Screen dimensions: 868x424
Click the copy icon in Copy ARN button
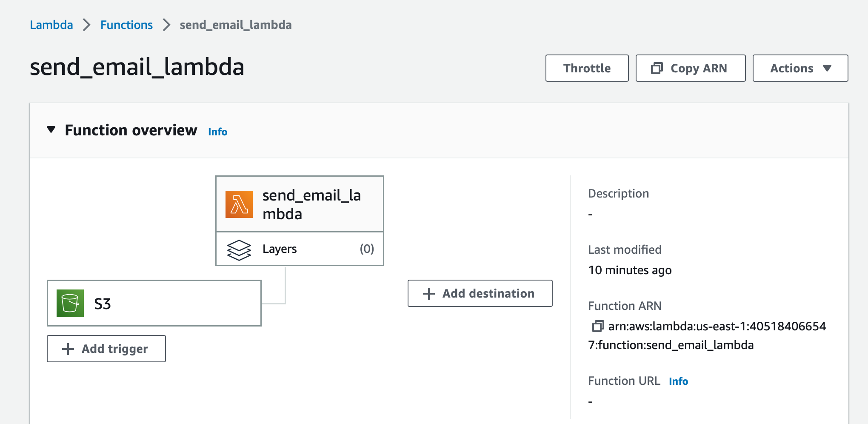pyautogui.click(x=657, y=68)
